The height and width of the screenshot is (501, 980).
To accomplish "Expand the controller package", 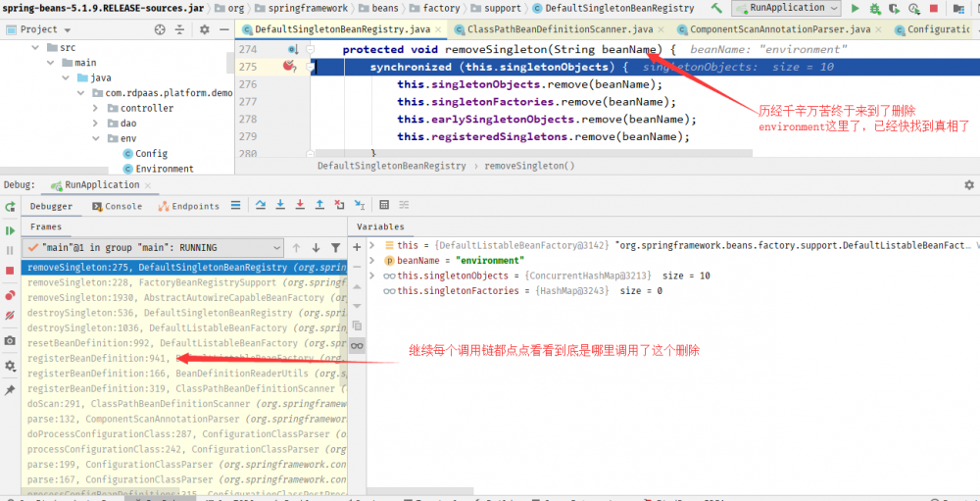I will click(96, 108).
